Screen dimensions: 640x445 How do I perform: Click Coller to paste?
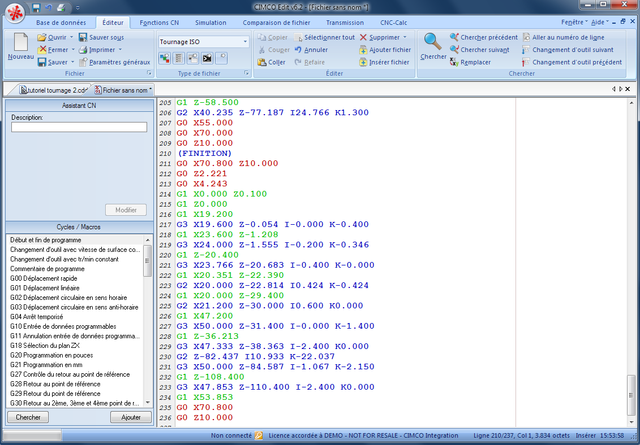[x=271, y=62]
